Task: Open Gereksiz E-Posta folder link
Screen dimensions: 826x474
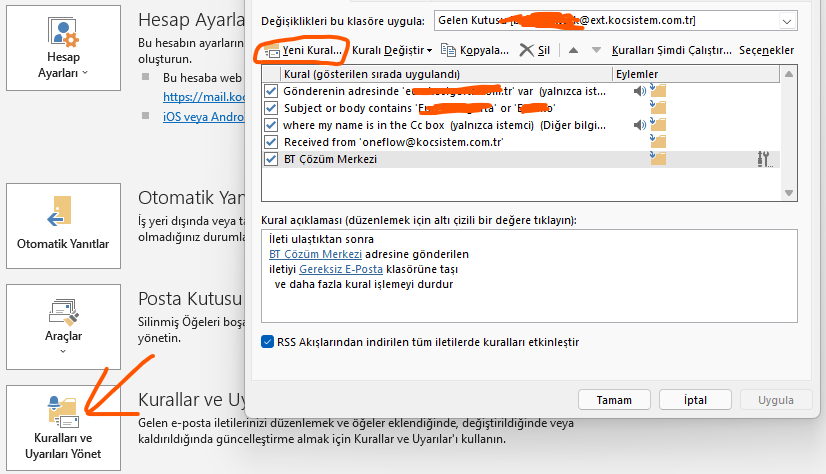Action: click(341, 269)
